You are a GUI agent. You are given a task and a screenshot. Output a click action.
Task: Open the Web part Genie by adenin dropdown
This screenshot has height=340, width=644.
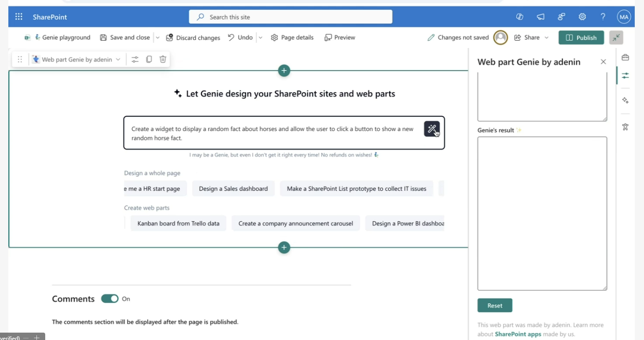coord(77,59)
